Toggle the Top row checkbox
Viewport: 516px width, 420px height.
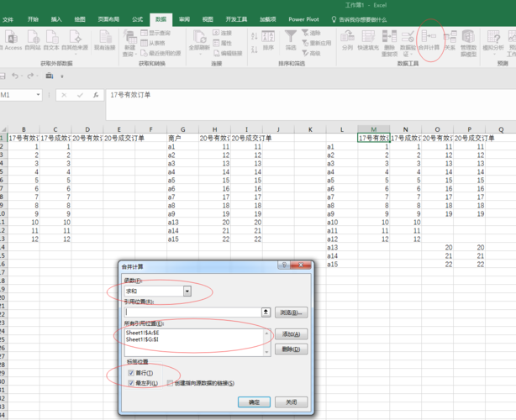[x=131, y=373]
